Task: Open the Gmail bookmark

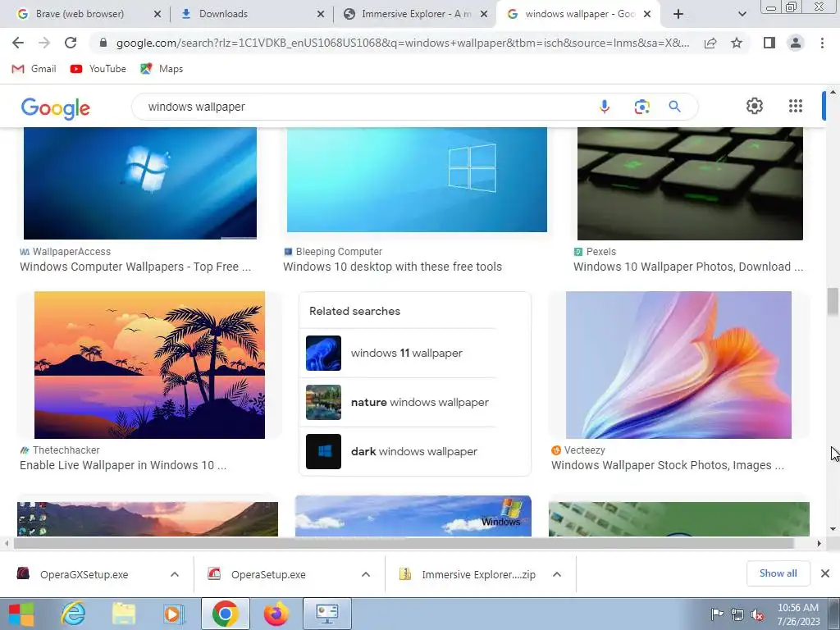Action: 34,69
